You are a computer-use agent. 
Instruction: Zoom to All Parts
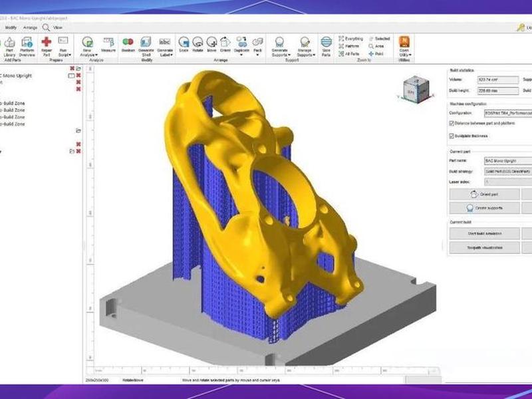(x=349, y=54)
